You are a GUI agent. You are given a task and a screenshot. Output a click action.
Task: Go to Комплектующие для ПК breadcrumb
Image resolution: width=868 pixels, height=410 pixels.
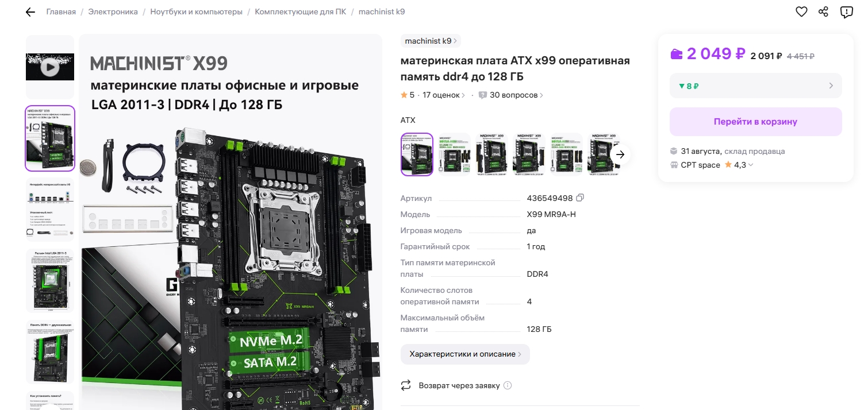coord(301,11)
